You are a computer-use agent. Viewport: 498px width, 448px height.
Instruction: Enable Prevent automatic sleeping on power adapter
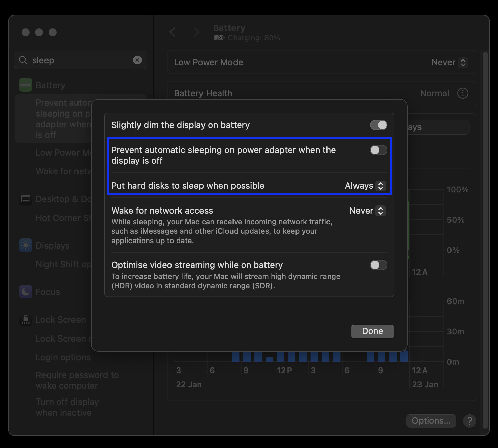(378, 150)
